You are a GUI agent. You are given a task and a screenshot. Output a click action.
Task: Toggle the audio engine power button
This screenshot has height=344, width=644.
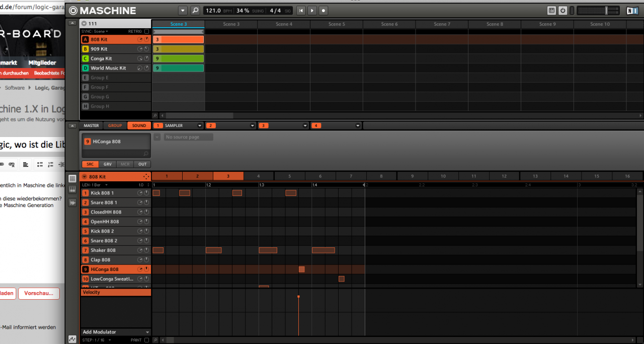tap(562, 11)
